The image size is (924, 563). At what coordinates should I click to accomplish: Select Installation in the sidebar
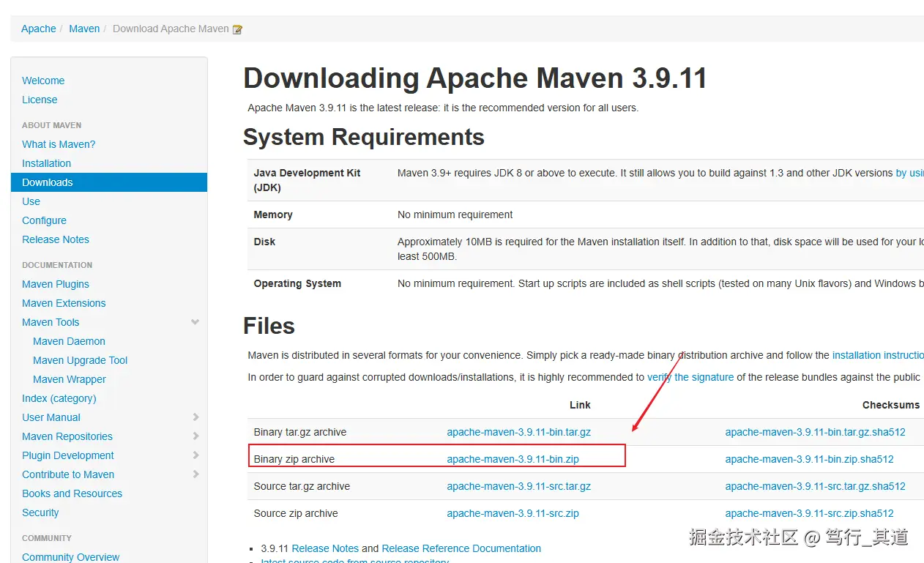click(46, 163)
